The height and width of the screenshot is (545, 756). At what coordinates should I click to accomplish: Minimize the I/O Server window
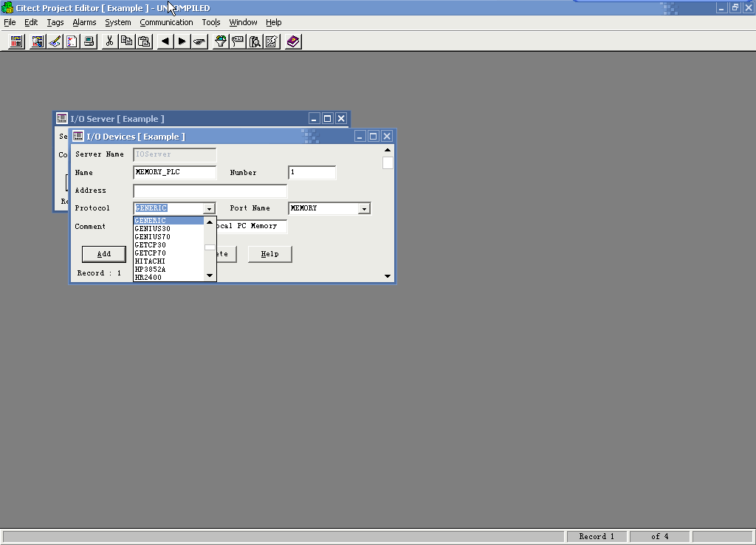pyautogui.click(x=314, y=119)
